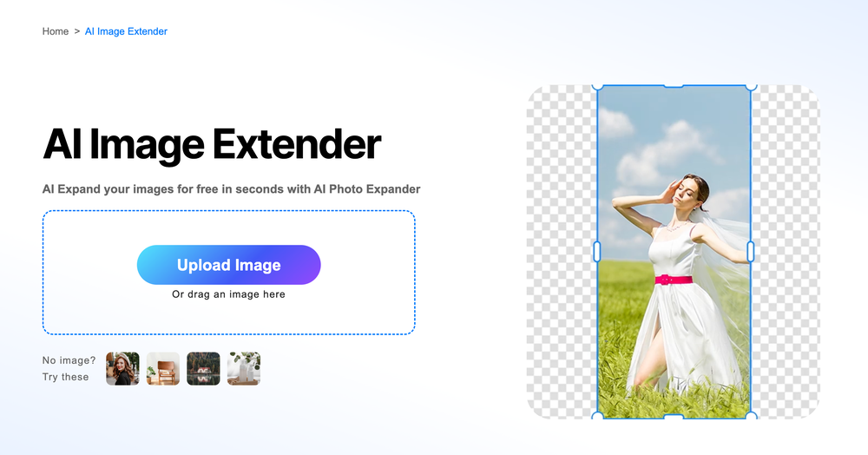Go to Home breadcrumb link
This screenshot has height=455, width=868.
click(56, 31)
